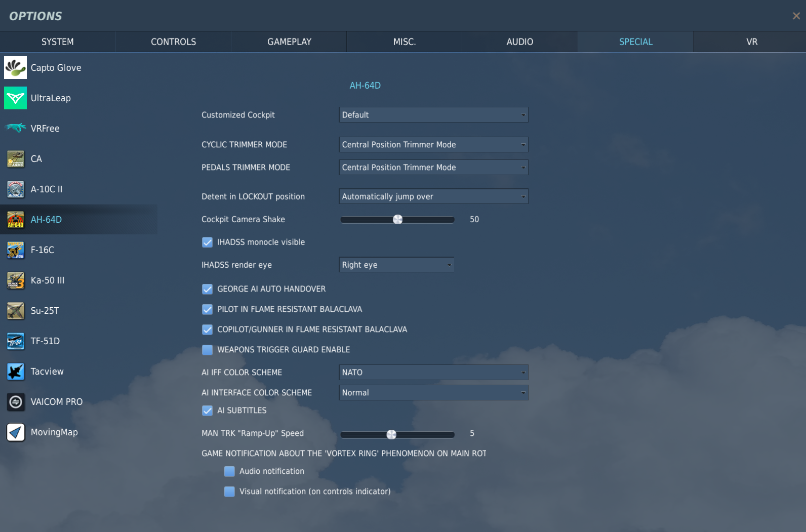Select the CA label in module list
Image resolution: width=806 pixels, height=532 pixels.
36,159
